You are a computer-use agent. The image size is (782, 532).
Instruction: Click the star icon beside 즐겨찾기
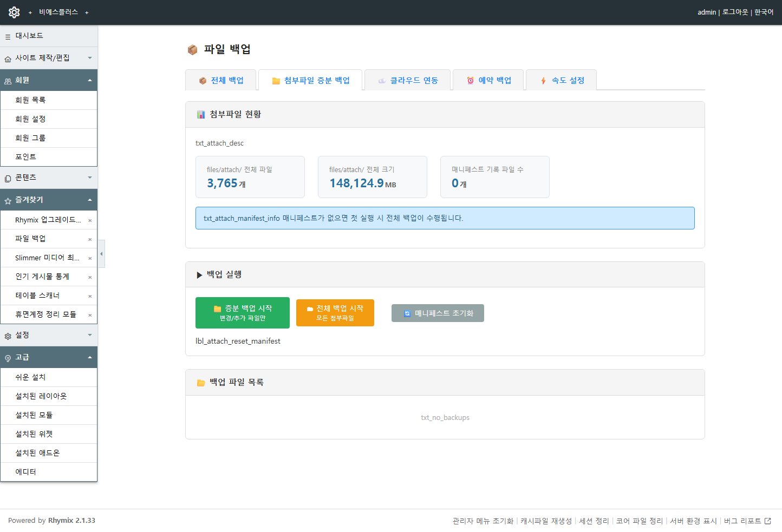tap(8, 201)
